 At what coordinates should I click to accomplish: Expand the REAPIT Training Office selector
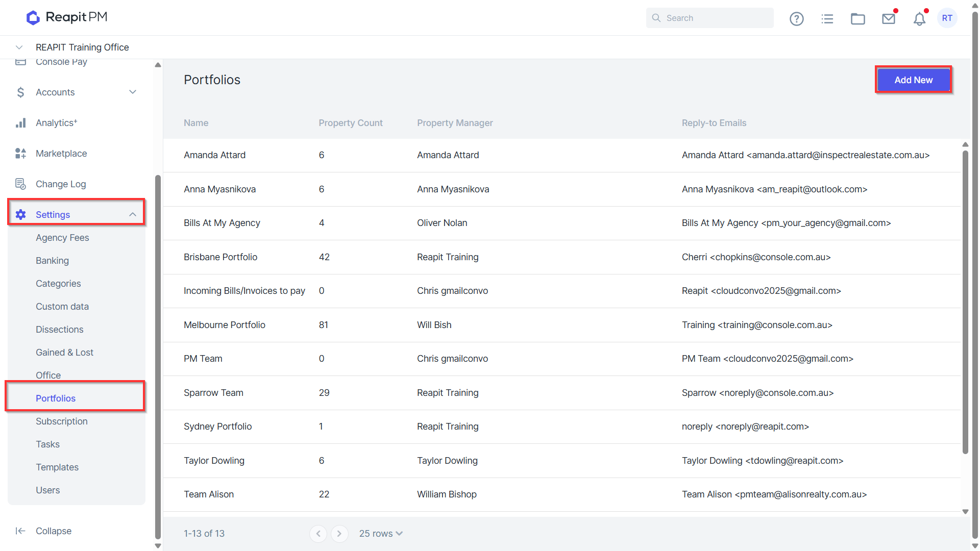[19, 47]
